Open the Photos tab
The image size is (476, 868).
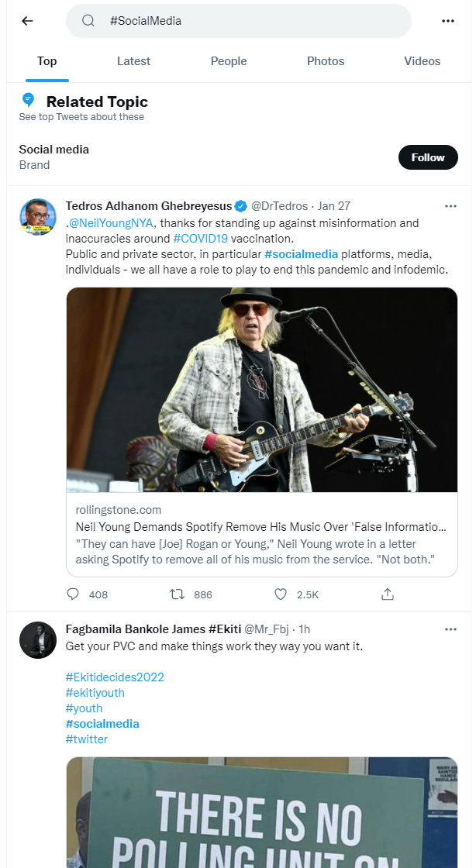326,61
